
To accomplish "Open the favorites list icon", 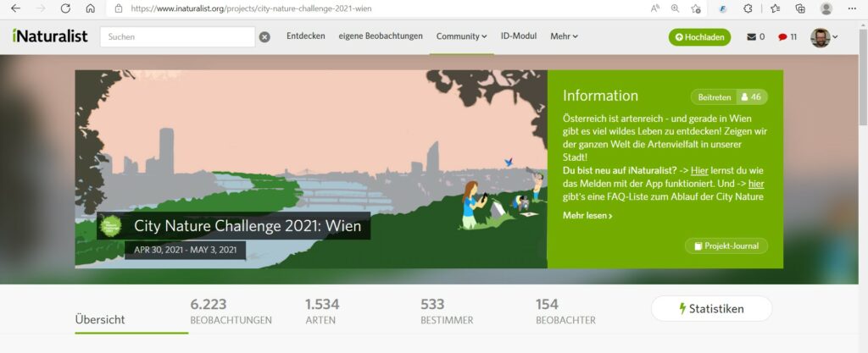I will point(776,8).
